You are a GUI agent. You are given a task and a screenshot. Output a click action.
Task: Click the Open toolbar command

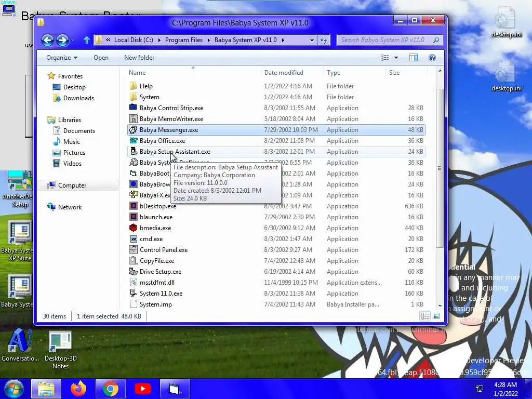(101, 58)
